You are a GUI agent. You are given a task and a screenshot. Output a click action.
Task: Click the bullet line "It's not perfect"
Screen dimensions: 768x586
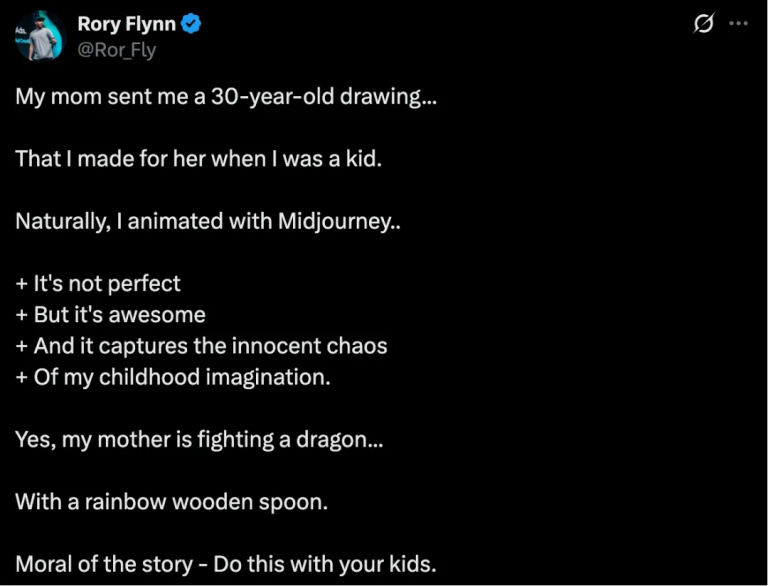(98, 283)
